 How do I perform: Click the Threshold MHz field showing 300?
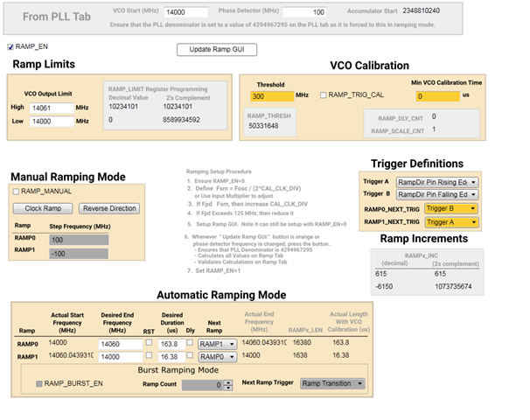click(x=272, y=96)
